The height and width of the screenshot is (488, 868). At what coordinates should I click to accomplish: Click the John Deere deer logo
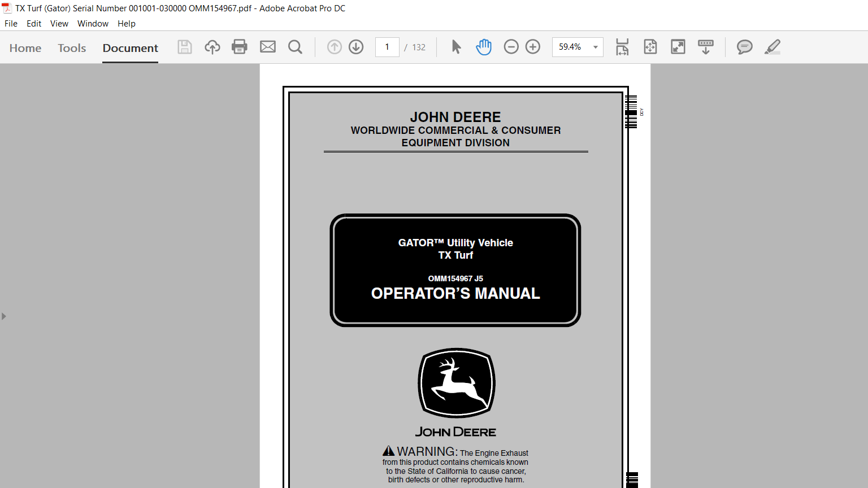[x=457, y=383]
